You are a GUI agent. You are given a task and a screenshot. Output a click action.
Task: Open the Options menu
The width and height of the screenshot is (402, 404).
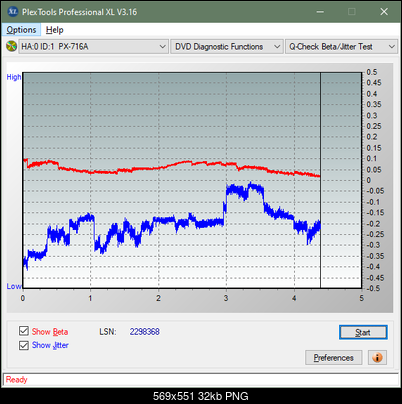[x=21, y=30]
